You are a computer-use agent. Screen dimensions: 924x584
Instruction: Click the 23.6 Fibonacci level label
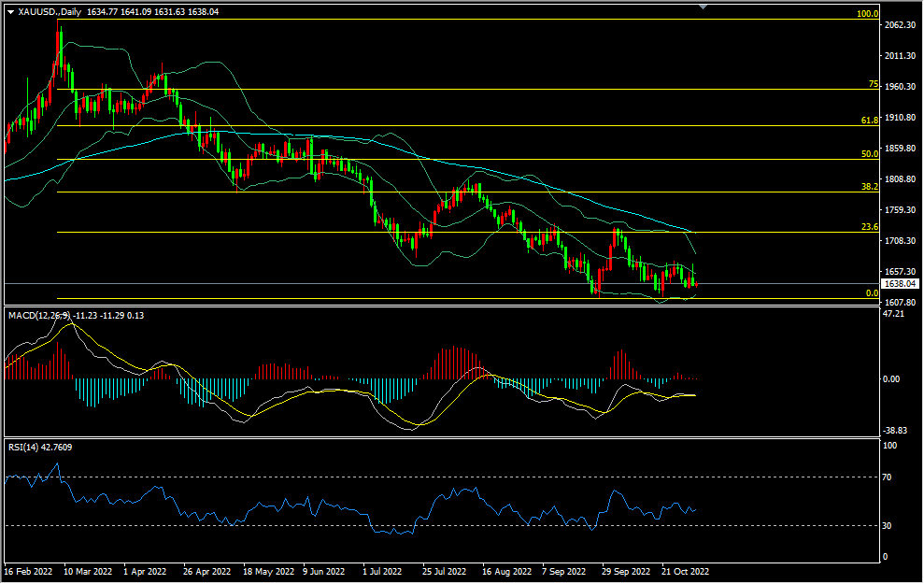(870, 227)
